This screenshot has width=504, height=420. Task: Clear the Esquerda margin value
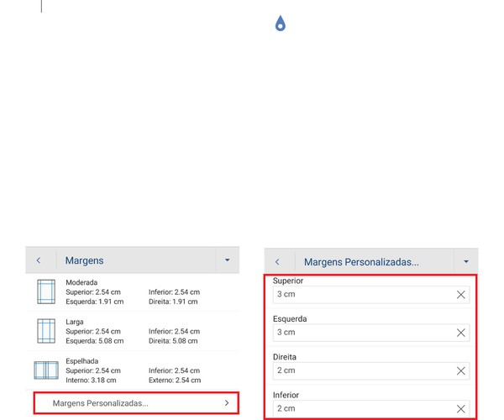460,333
